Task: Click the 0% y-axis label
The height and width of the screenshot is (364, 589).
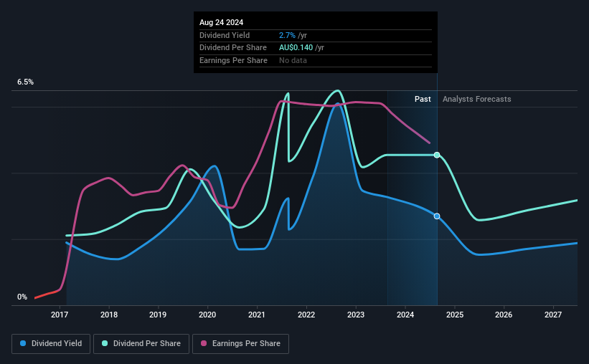Action: [x=22, y=297]
